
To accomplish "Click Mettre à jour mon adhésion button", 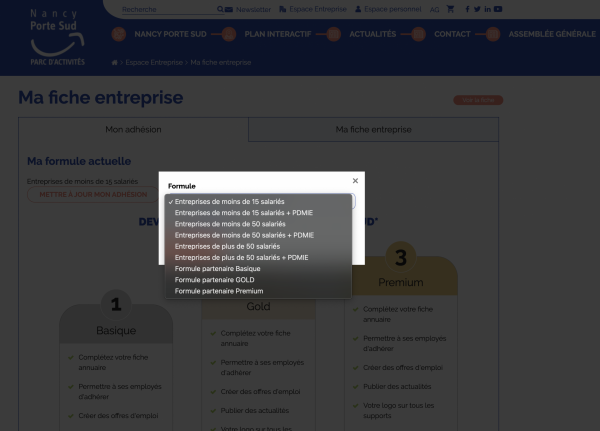I will coord(93,194).
